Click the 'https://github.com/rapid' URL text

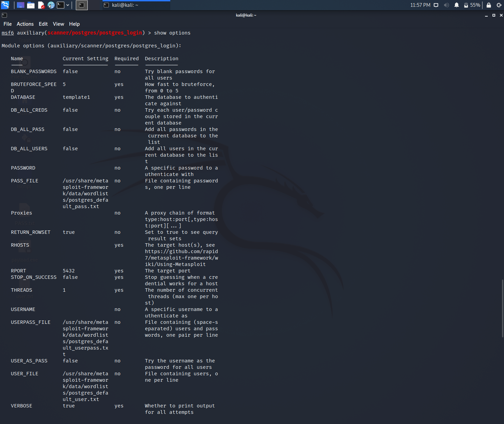181,251
